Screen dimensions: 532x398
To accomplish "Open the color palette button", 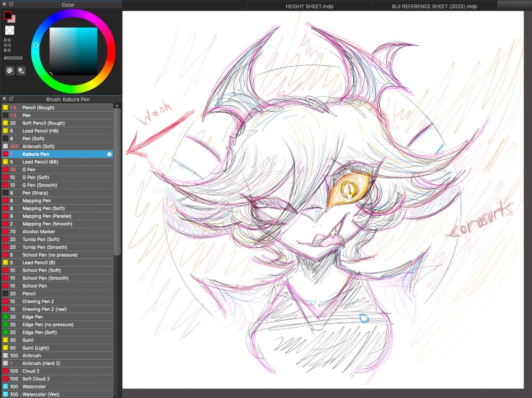I will coord(10,71).
